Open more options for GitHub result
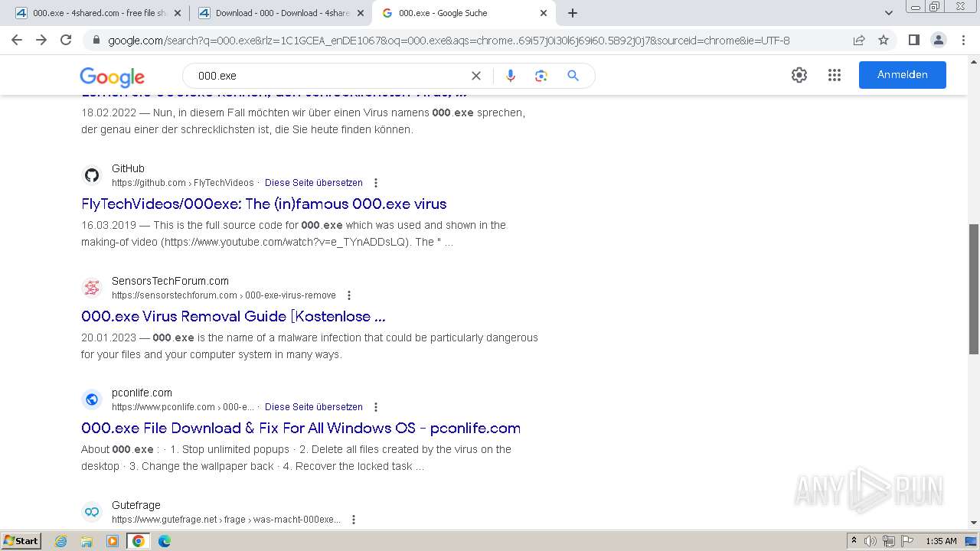980x551 pixels. tap(376, 183)
